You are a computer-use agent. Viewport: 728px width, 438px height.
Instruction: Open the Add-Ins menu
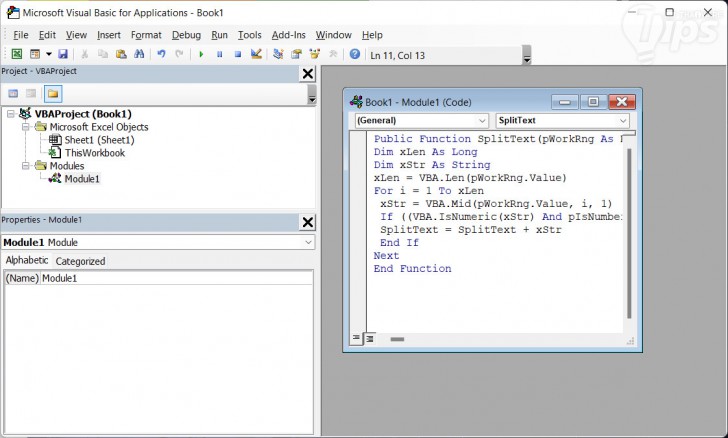pyautogui.click(x=288, y=35)
